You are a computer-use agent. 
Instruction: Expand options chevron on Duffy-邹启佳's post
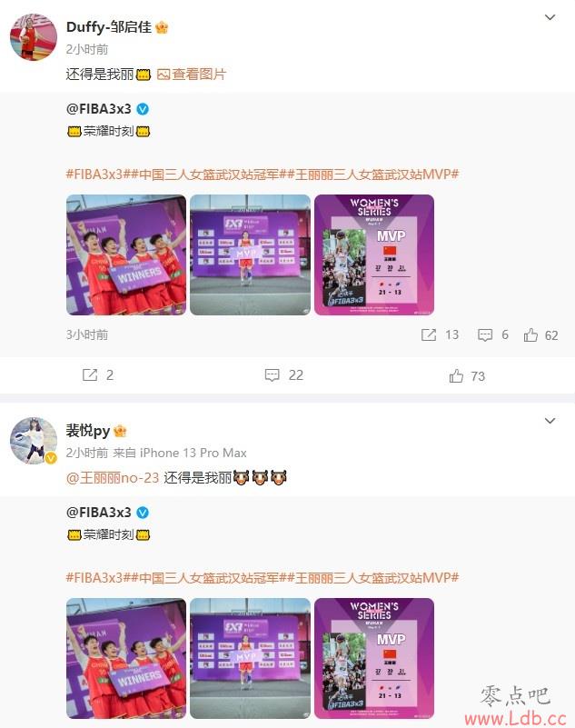click(550, 17)
